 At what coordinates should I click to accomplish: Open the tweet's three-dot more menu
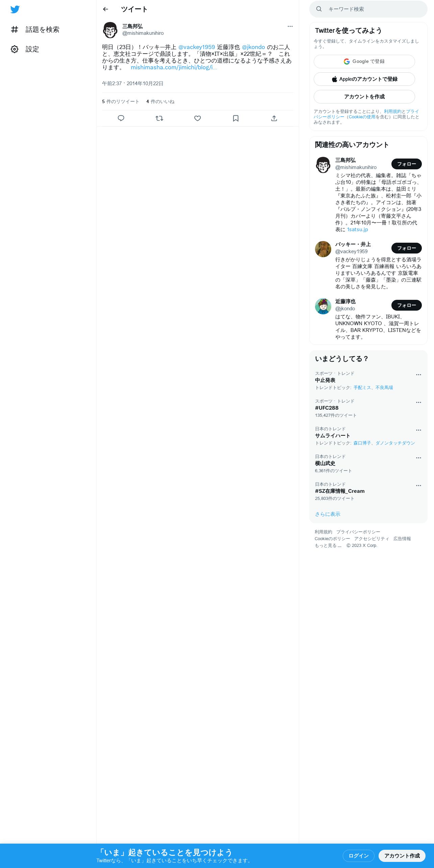(x=290, y=26)
